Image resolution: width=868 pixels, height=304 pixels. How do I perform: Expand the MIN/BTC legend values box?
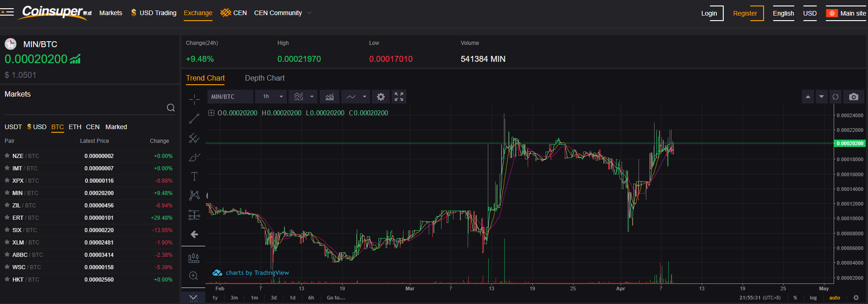[x=211, y=113]
